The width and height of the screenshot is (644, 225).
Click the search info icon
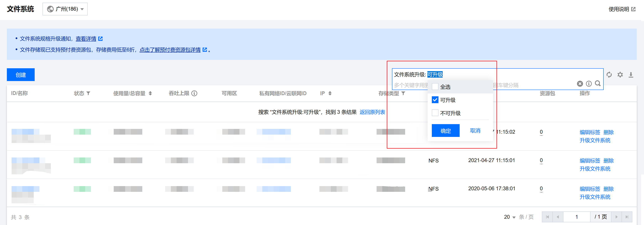[589, 84]
